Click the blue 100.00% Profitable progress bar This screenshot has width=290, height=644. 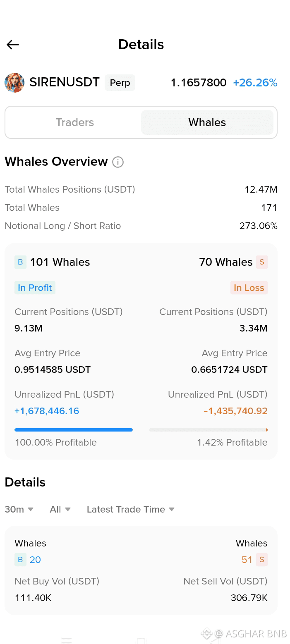74,430
